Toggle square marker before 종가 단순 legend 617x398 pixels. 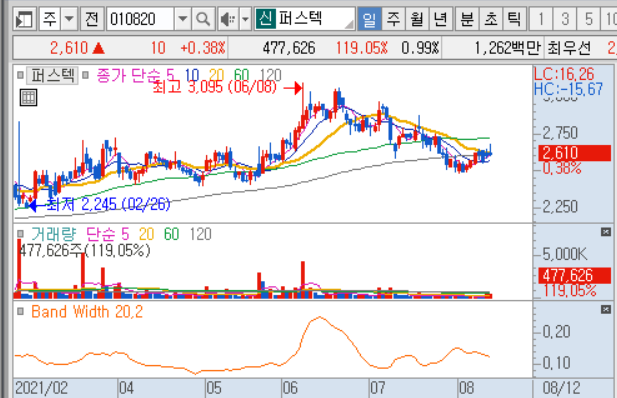[86, 75]
